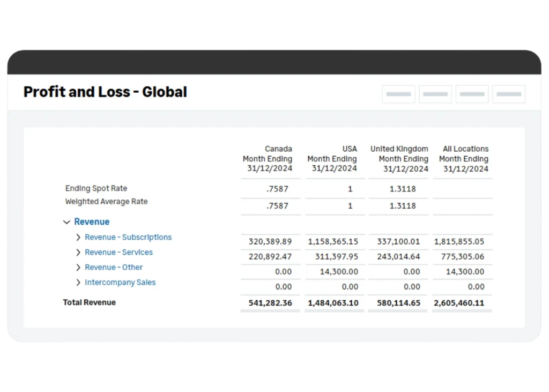Expand Revenue - Other row chevron

[x=78, y=268]
